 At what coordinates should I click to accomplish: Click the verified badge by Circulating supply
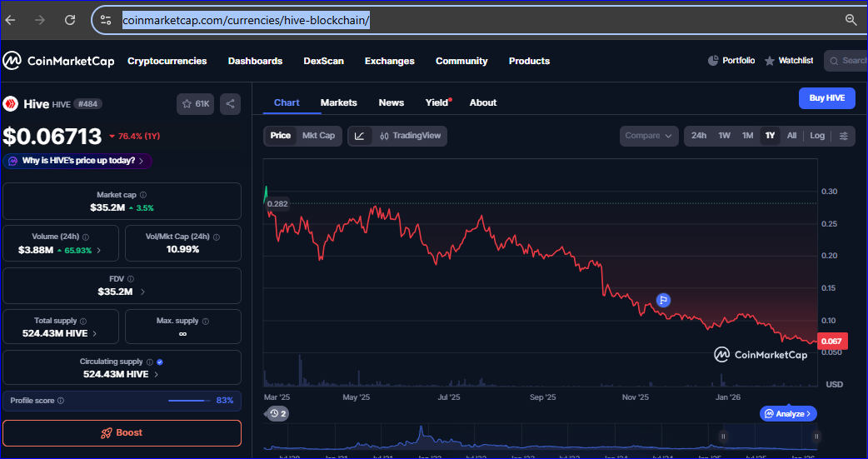click(x=160, y=362)
